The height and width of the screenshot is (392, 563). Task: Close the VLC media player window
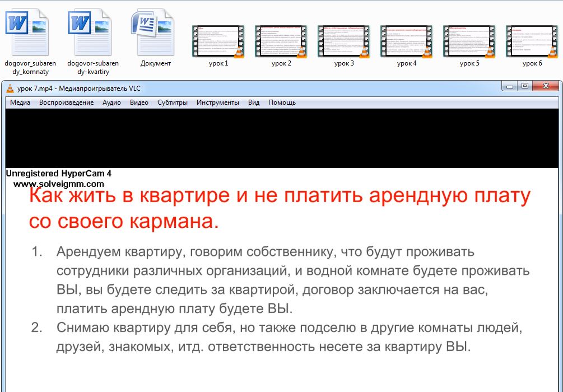pos(546,86)
